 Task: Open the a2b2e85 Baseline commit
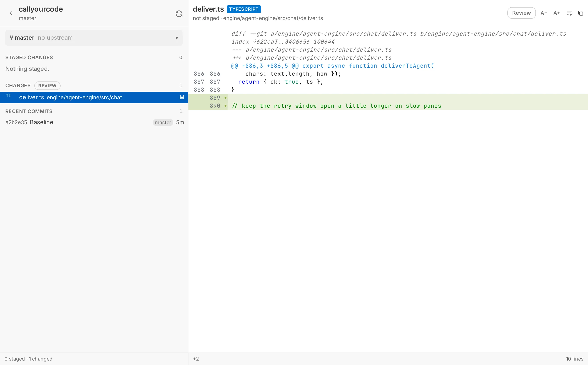pyautogui.click(x=94, y=122)
